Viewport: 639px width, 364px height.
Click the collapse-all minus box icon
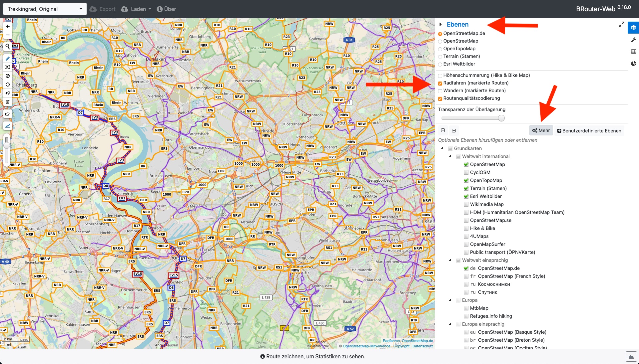pyautogui.click(x=454, y=131)
